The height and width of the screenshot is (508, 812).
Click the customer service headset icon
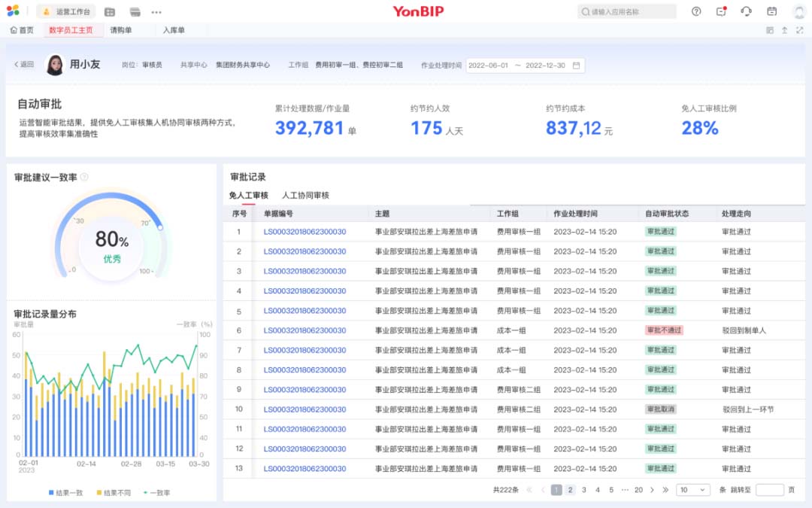pos(747,11)
